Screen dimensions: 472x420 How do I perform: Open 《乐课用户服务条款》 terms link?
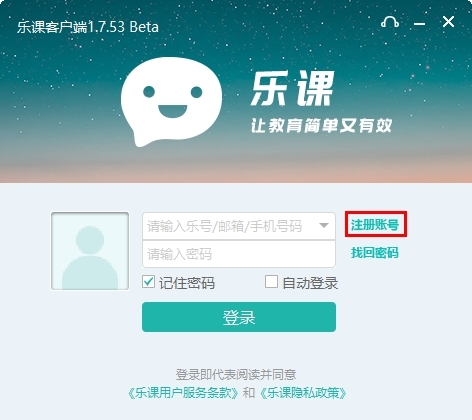pos(184,393)
